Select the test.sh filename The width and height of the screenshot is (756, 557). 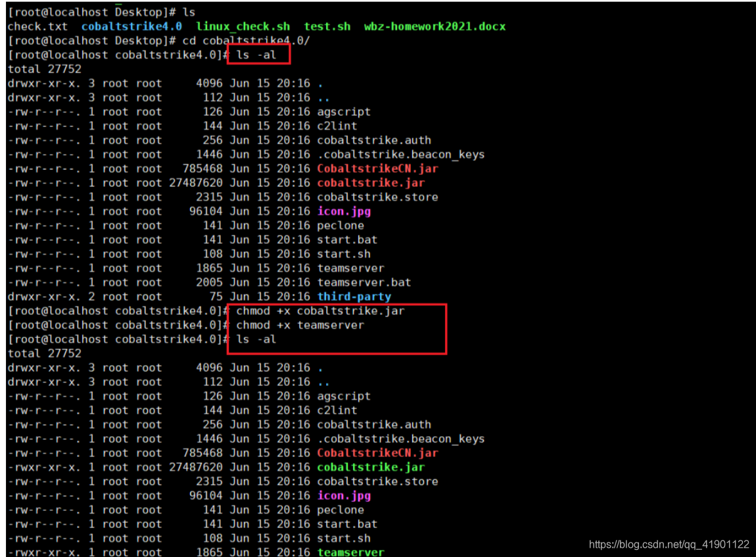point(327,26)
